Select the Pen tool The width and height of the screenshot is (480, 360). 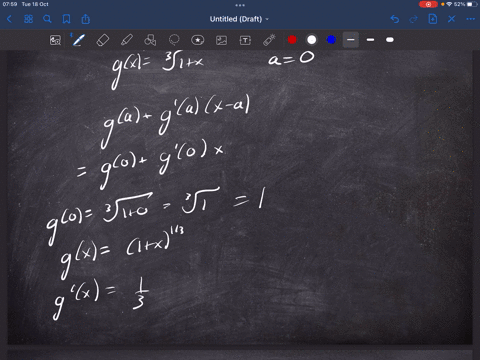click(79, 40)
